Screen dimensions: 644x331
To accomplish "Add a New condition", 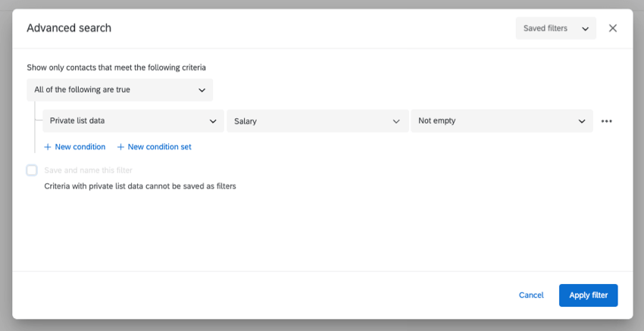I will click(x=80, y=147).
